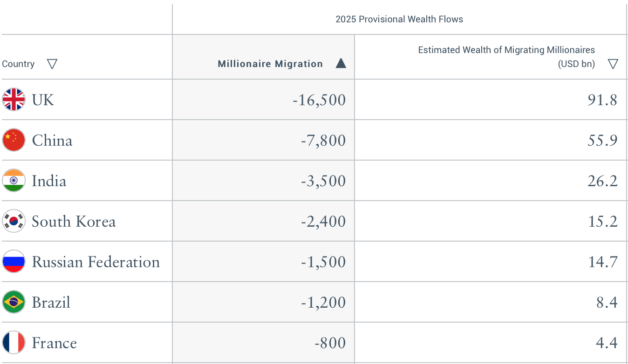Click the UK country name
Screen dimensions: 628x364
43,100
